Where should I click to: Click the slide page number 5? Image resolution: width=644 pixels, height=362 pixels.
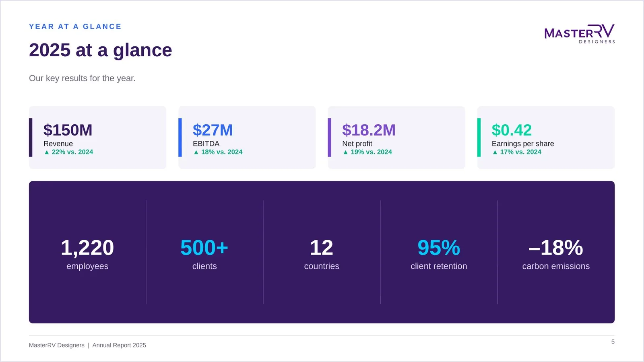click(613, 341)
